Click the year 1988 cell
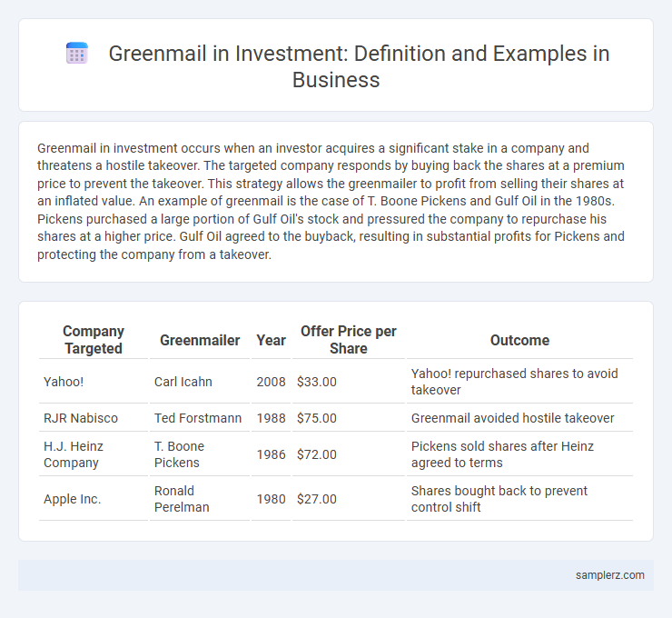672x618 pixels. click(x=271, y=418)
